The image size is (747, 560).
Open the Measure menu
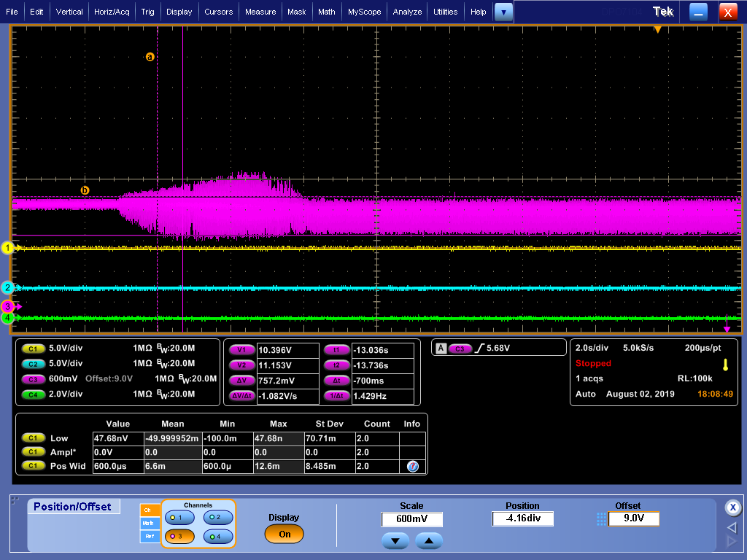(x=260, y=12)
